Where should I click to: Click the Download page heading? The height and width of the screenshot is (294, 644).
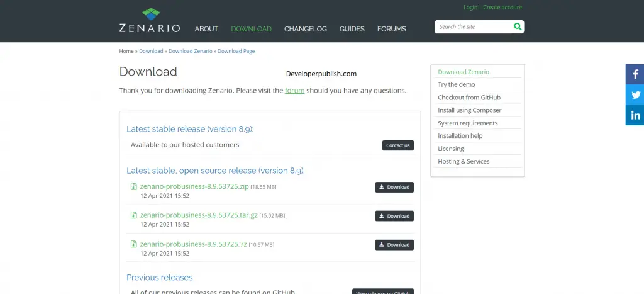point(148,72)
